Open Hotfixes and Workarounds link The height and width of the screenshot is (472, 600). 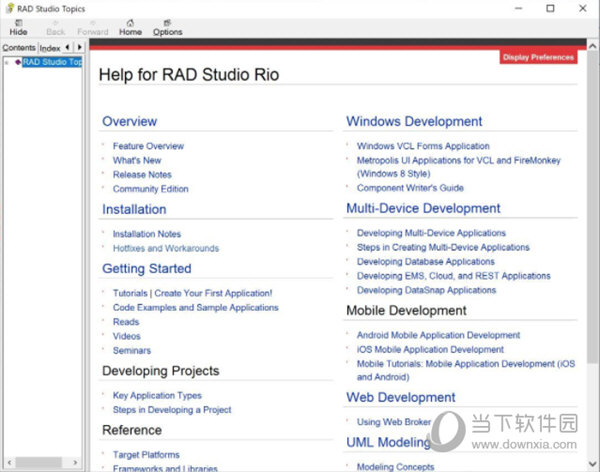(x=166, y=248)
